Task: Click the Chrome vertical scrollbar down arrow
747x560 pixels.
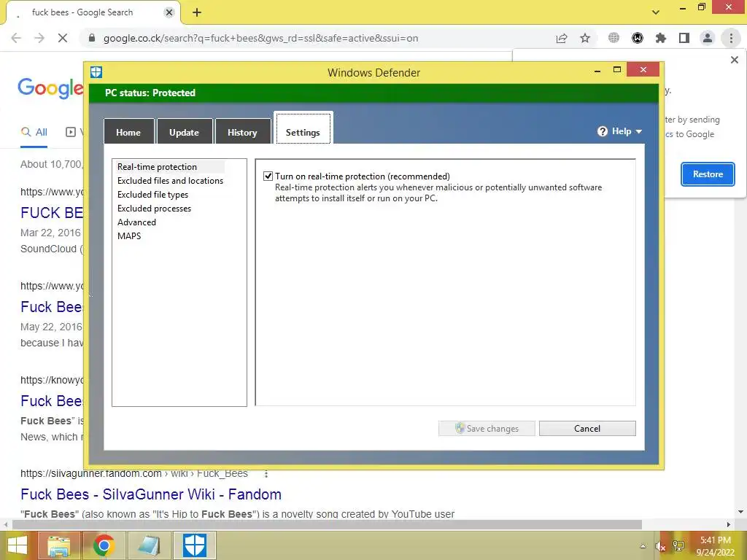Action: click(741, 512)
